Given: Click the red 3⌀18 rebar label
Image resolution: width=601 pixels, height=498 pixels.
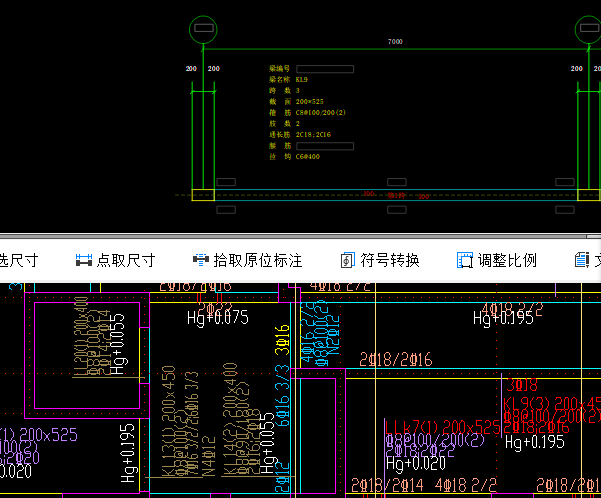Looking at the screenshot, I should click(522, 385).
